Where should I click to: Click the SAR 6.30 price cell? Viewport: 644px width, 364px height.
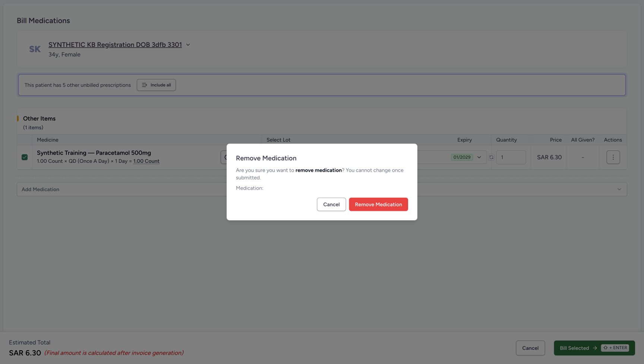click(x=549, y=157)
